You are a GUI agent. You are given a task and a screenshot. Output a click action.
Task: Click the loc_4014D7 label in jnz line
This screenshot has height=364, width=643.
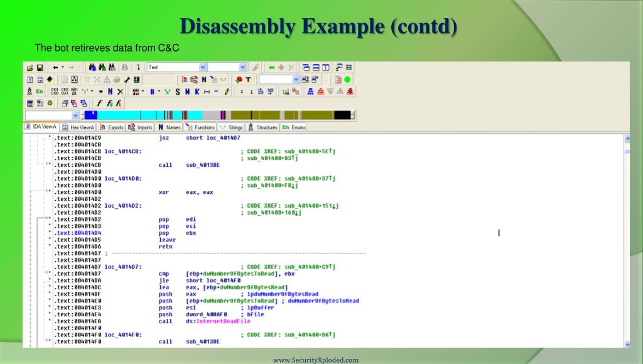click(223, 138)
